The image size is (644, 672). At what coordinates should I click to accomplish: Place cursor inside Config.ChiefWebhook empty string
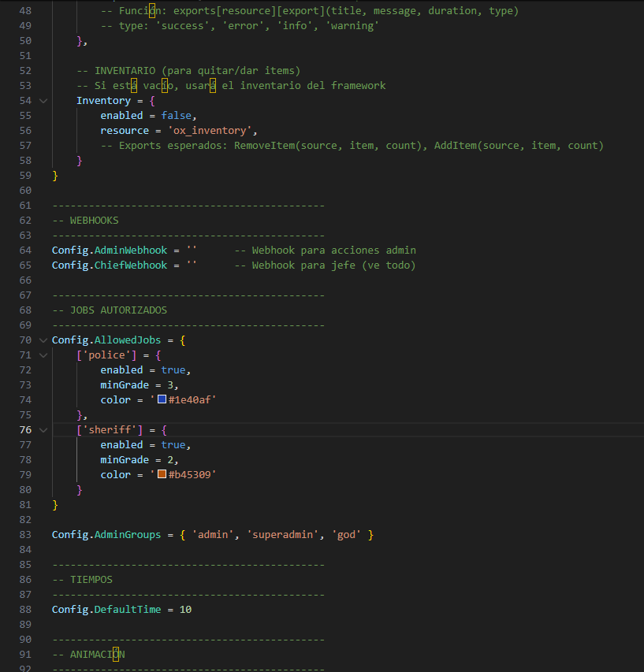click(192, 265)
